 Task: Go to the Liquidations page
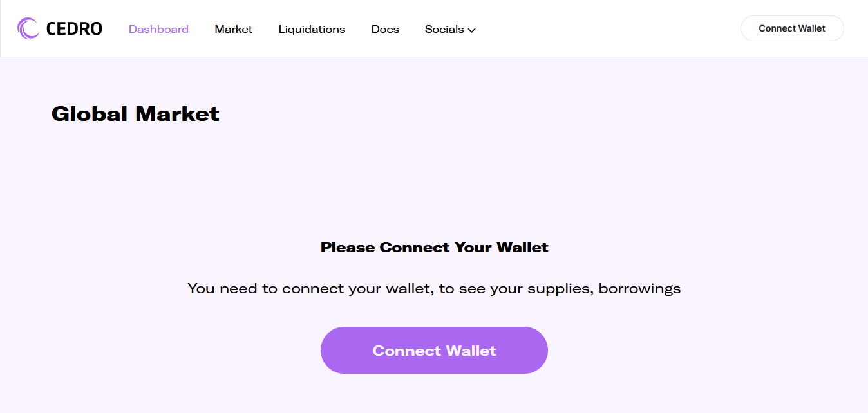[312, 30]
